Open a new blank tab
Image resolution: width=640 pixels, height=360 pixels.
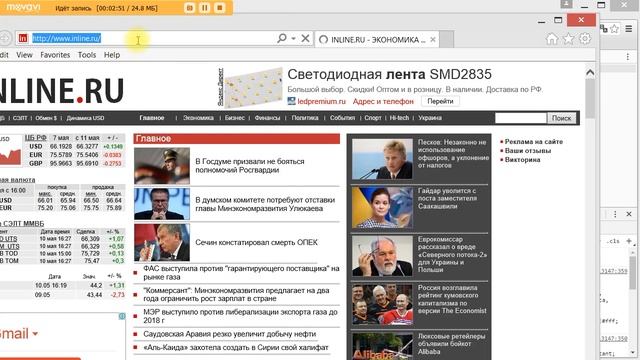(447, 40)
